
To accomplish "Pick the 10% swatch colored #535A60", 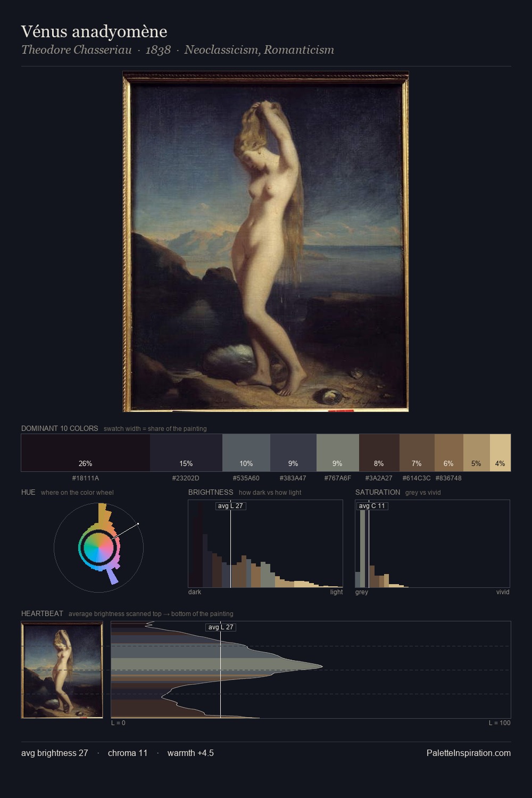I will tap(246, 453).
